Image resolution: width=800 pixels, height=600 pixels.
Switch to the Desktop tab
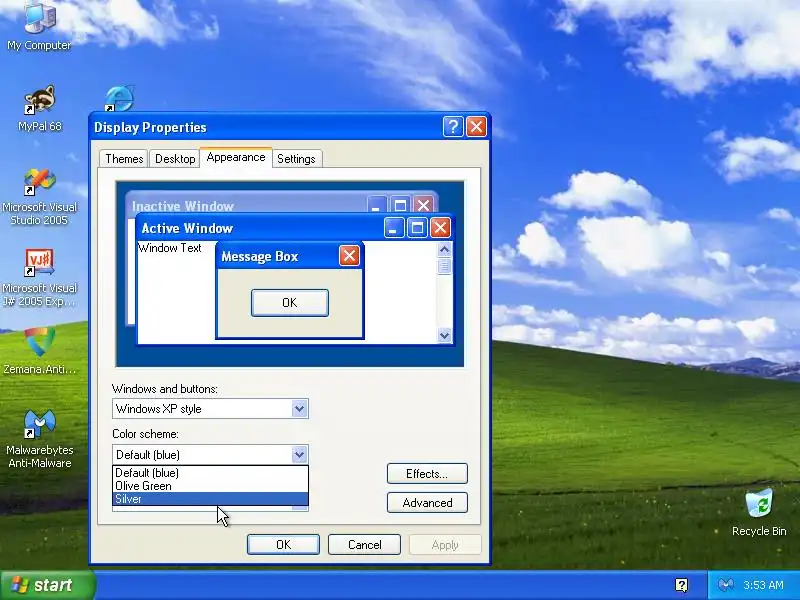pyautogui.click(x=175, y=159)
